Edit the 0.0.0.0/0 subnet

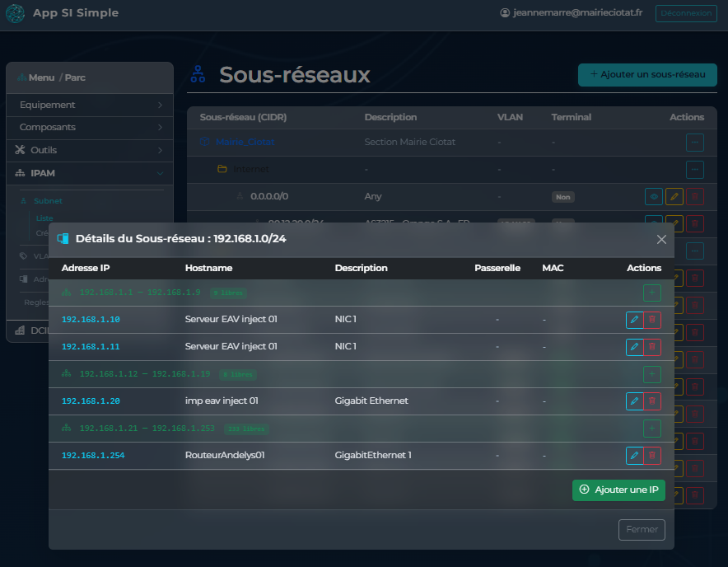674,197
